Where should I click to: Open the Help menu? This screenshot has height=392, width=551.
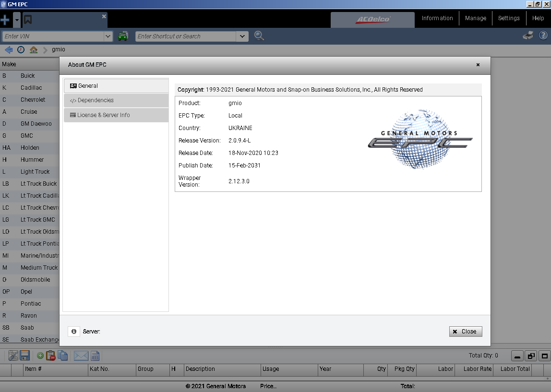(538, 18)
